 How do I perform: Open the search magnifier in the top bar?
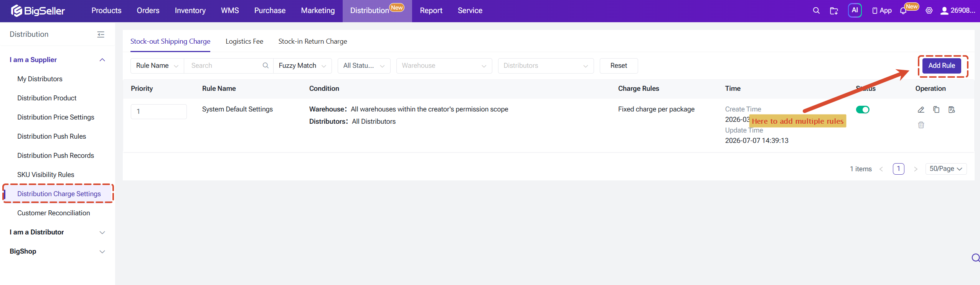point(816,11)
